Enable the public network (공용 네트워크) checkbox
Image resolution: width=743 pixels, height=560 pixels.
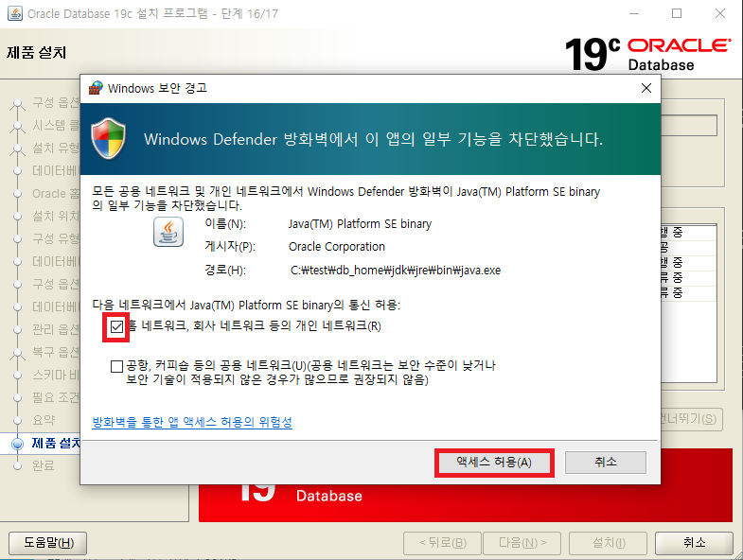click(116, 366)
